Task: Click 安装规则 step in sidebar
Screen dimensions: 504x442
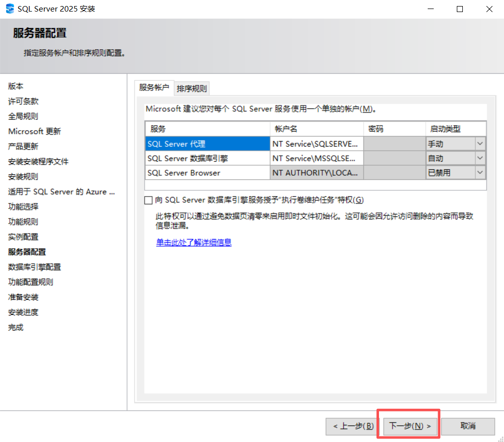Action: (23, 177)
